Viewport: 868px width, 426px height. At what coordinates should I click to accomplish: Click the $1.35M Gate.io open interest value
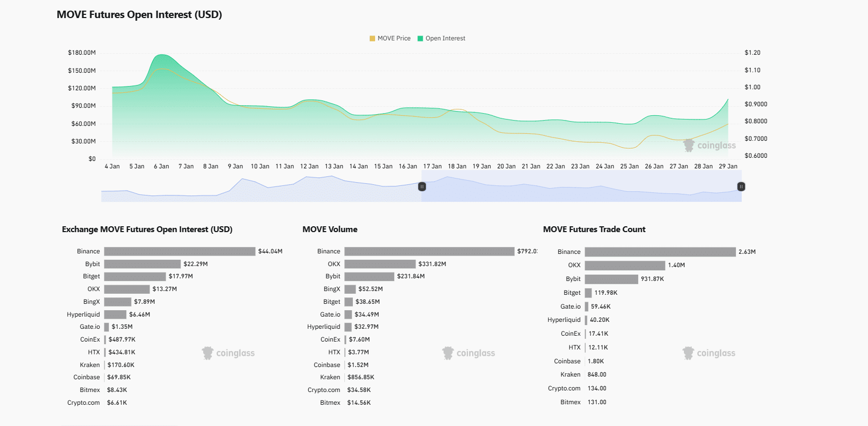(122, 327)
